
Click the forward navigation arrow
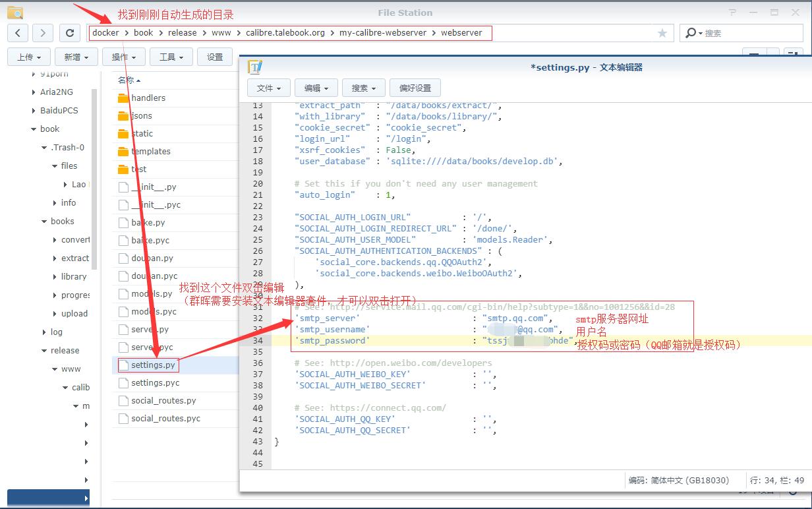(43, 33)
